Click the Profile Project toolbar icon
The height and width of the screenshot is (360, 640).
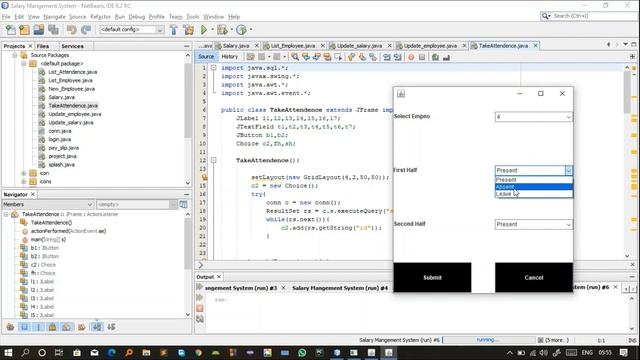[241, 29]
